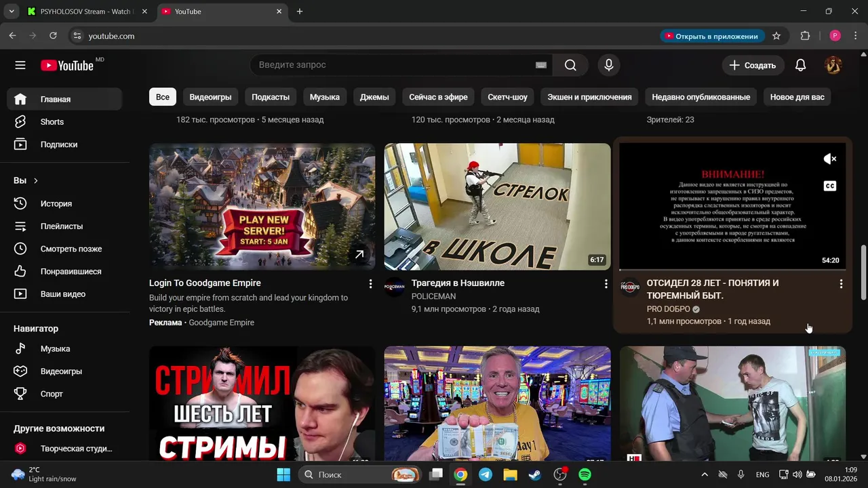Unmute the preview of ОТСИДЕЛ 28 ЛЕТ
868x488 pixels.
click(830, 159)
